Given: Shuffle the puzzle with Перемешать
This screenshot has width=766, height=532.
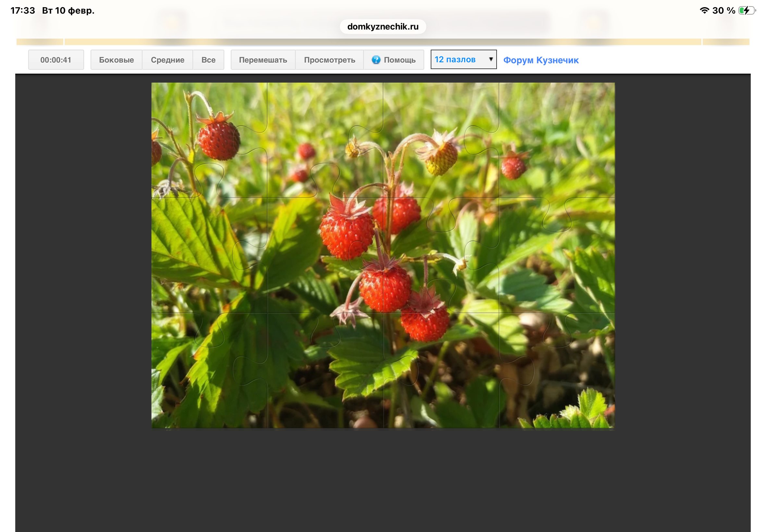Looking at the screenshot, I should click(263, 60).
